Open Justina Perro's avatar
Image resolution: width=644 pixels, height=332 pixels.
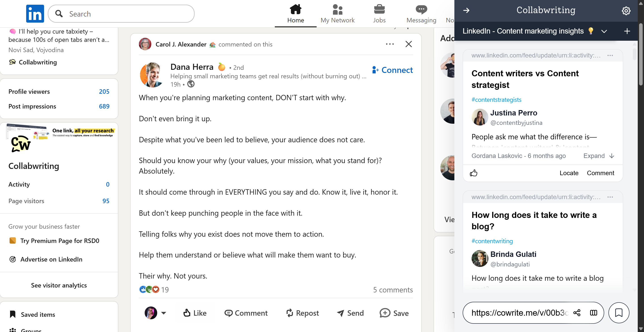[479, 117]
